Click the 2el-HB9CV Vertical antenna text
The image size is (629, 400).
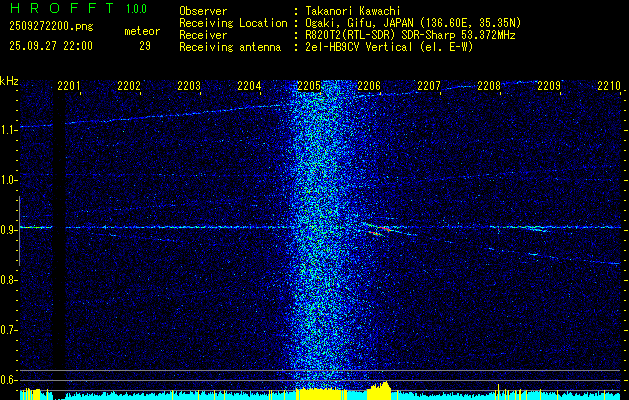tap(389, 47)
